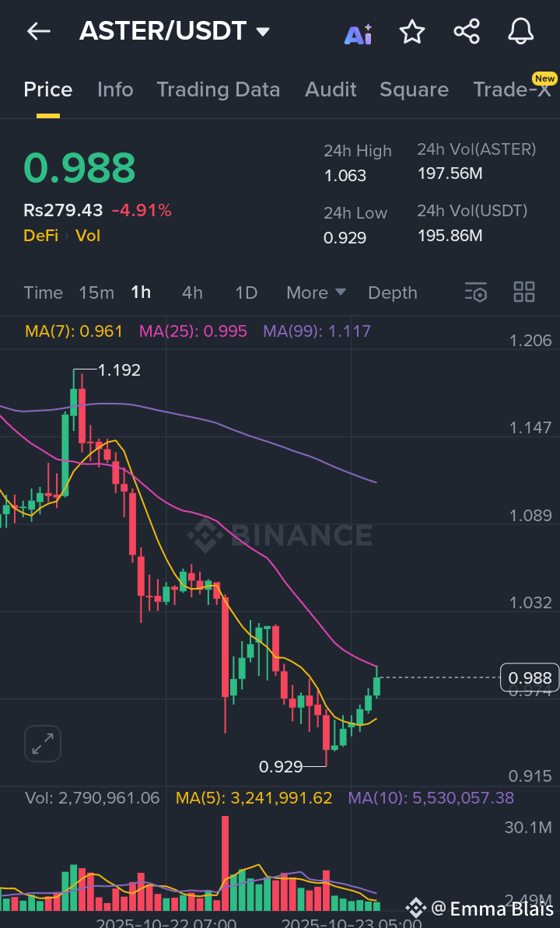
Task: Tap the 1.192 high marker on chart
Action: pos(119,370)
